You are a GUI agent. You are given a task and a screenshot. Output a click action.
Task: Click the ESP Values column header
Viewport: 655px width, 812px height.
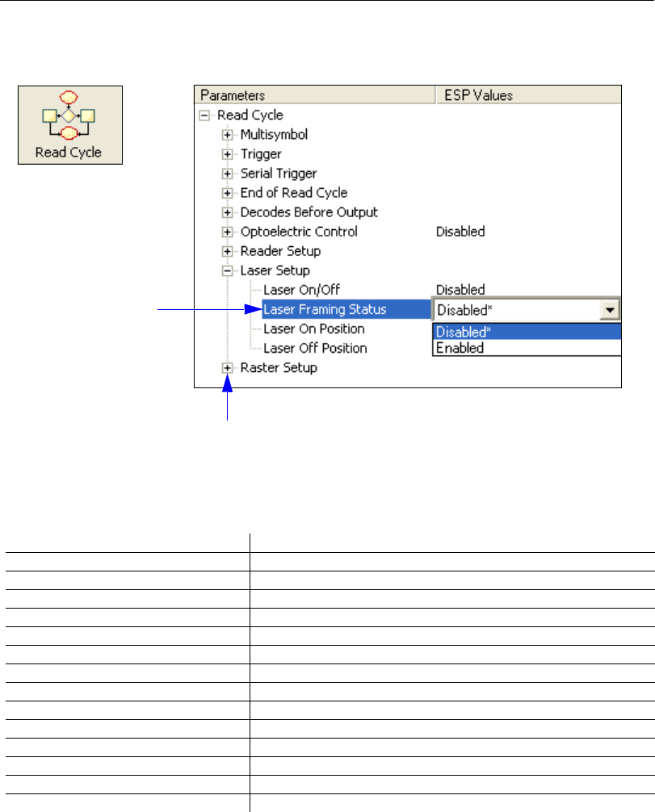(528, 95)
